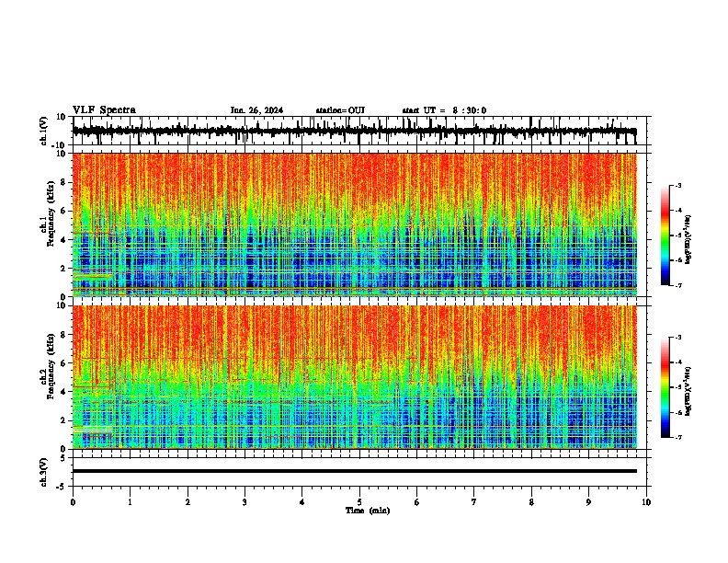
Task: Click the ch.2 spectrogram color scale bar
Action: (x=665, y=387)
